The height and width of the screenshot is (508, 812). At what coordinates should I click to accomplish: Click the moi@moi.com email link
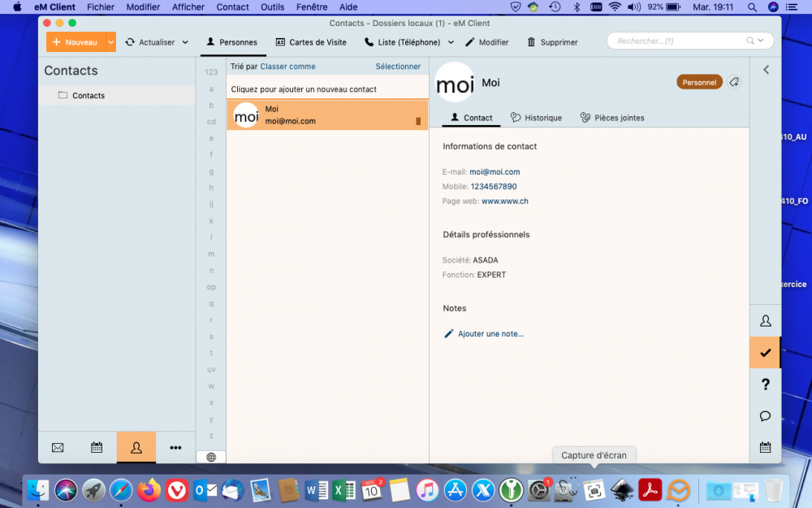tap(495, 172)
